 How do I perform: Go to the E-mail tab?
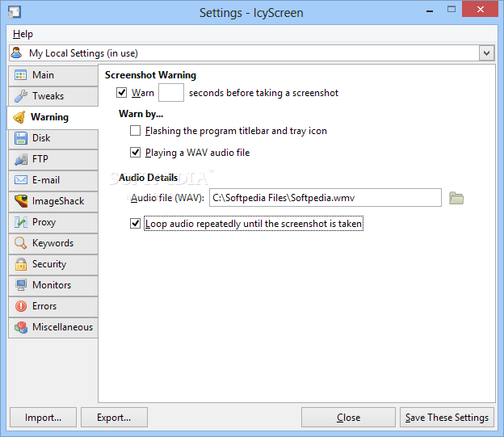(53, 180)
